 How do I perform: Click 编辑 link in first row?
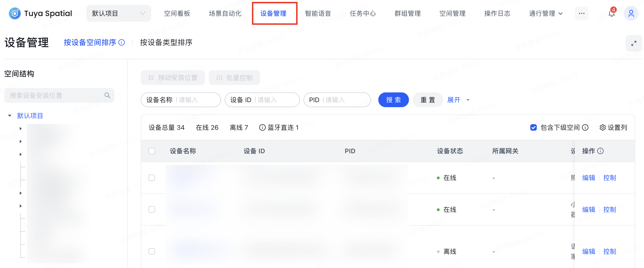click(x=588, y=178)
